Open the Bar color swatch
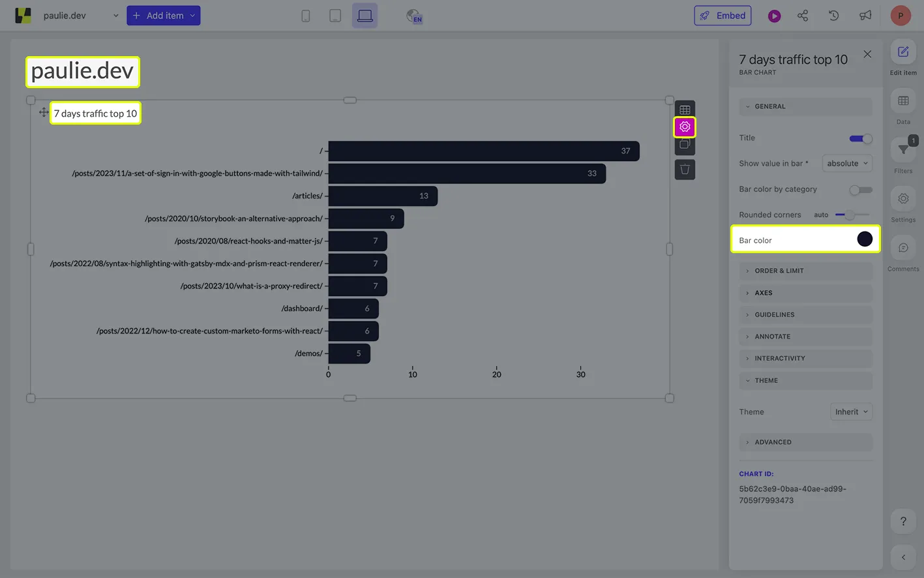The height and width of the screenshot is (578, 924). click(x=865, y=239)
